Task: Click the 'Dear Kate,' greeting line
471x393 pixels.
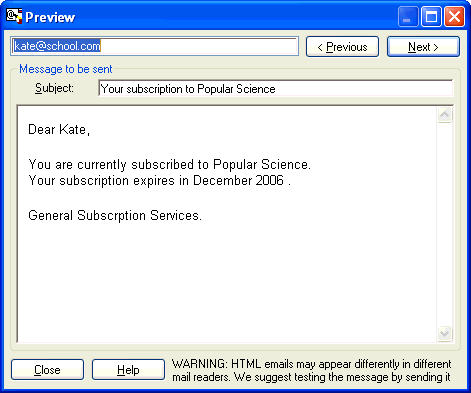Action: tap(59, 129)
